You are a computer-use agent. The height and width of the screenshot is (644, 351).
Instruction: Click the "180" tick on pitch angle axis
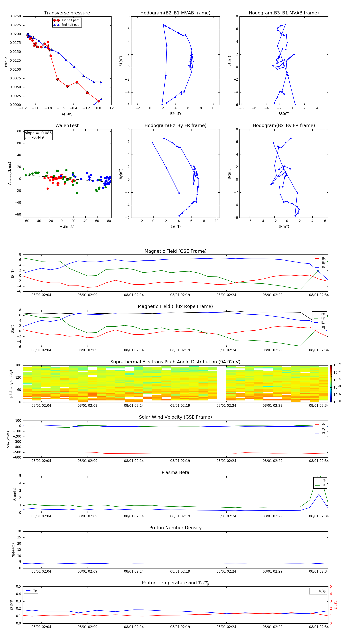coord(18,365)
